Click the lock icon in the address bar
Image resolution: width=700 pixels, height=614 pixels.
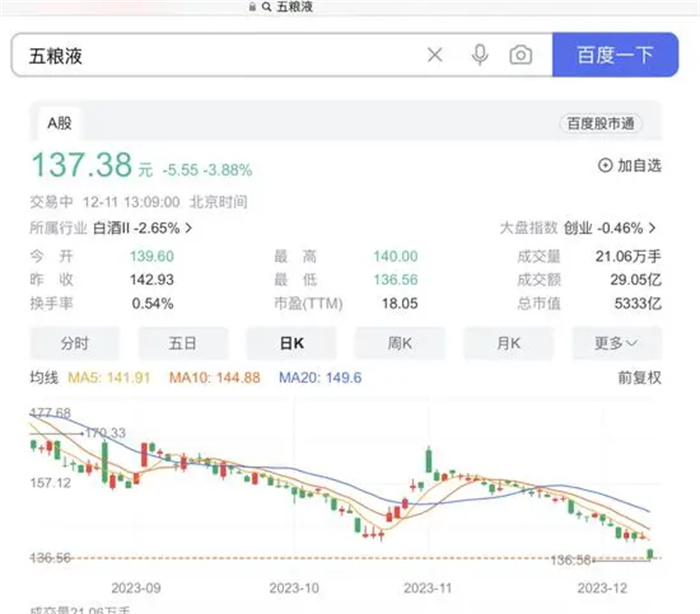[x=252, y=7]
